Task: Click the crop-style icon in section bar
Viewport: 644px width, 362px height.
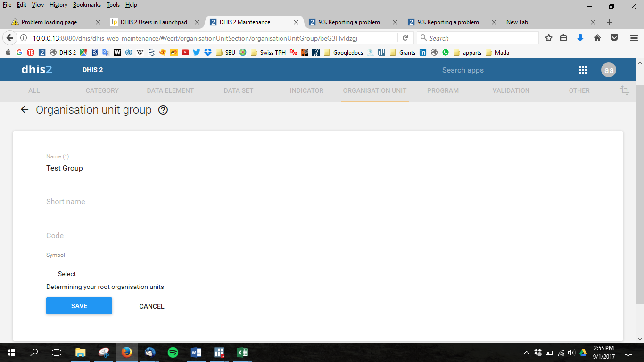Action: pyautogui.click(x=625, y=90)
